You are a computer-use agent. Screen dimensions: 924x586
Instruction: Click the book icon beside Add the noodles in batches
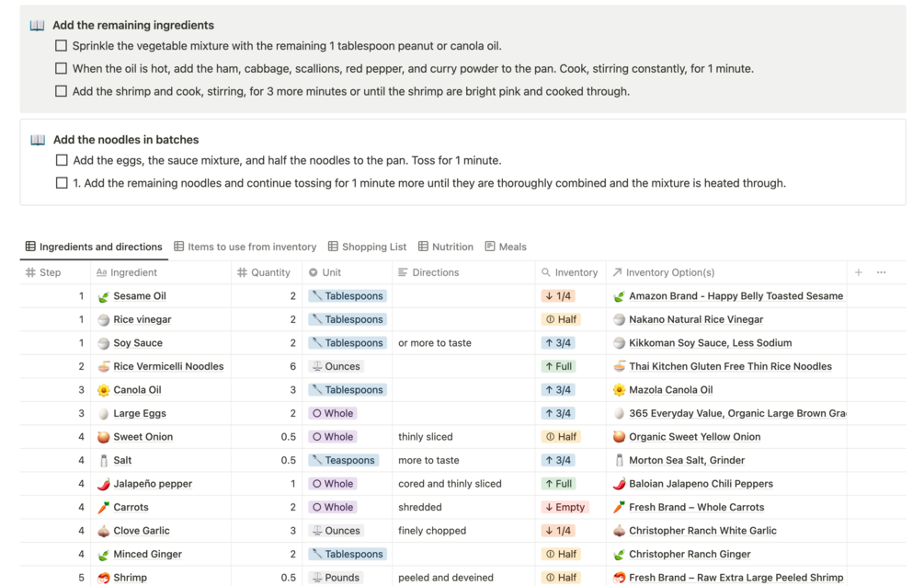pos(38,140)
